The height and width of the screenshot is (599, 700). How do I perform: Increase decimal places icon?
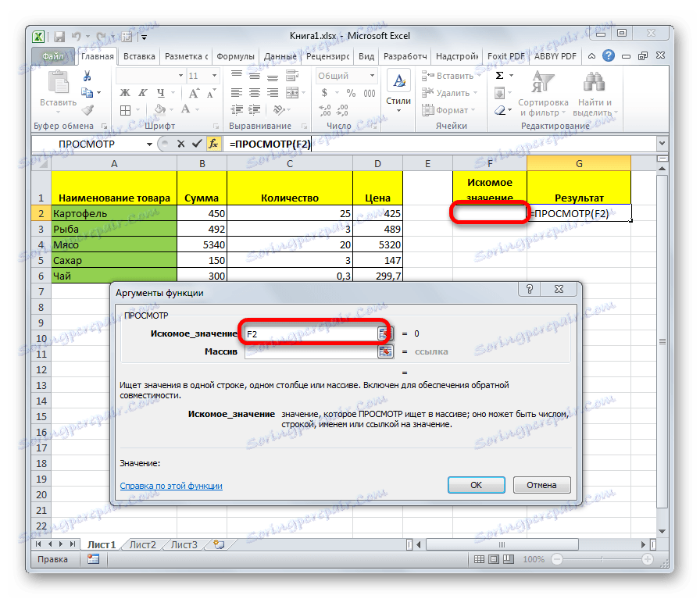325,110
